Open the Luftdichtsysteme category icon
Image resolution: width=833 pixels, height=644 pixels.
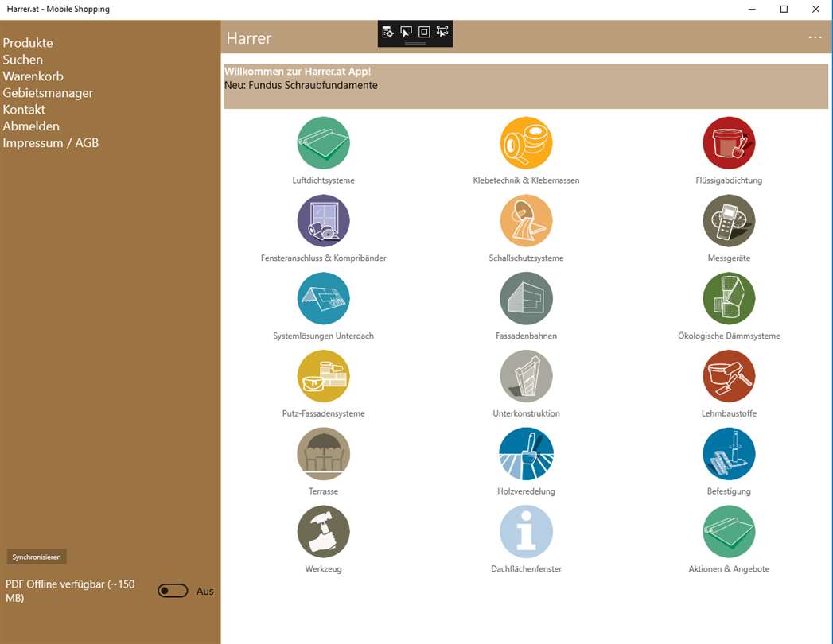(323, 143)
